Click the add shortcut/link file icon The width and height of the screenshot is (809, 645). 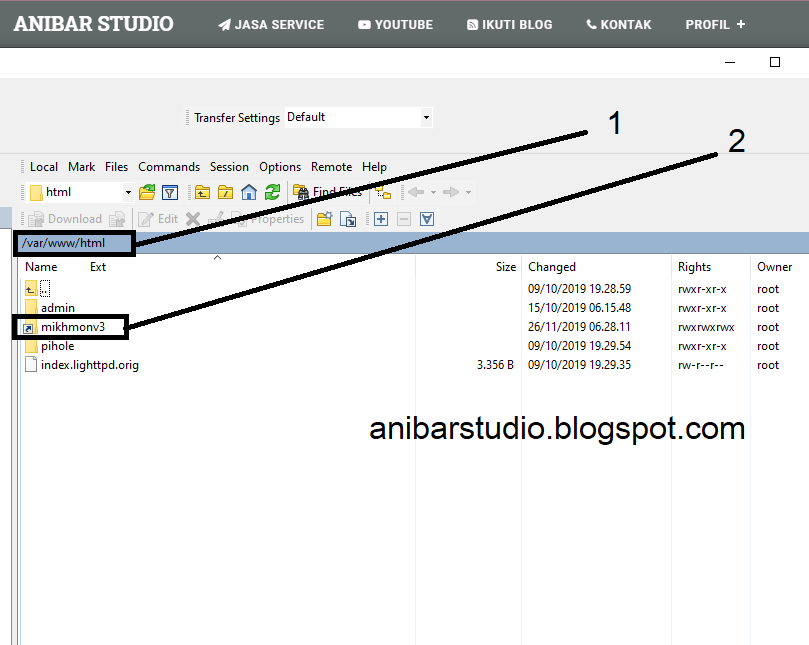[348, 219]
